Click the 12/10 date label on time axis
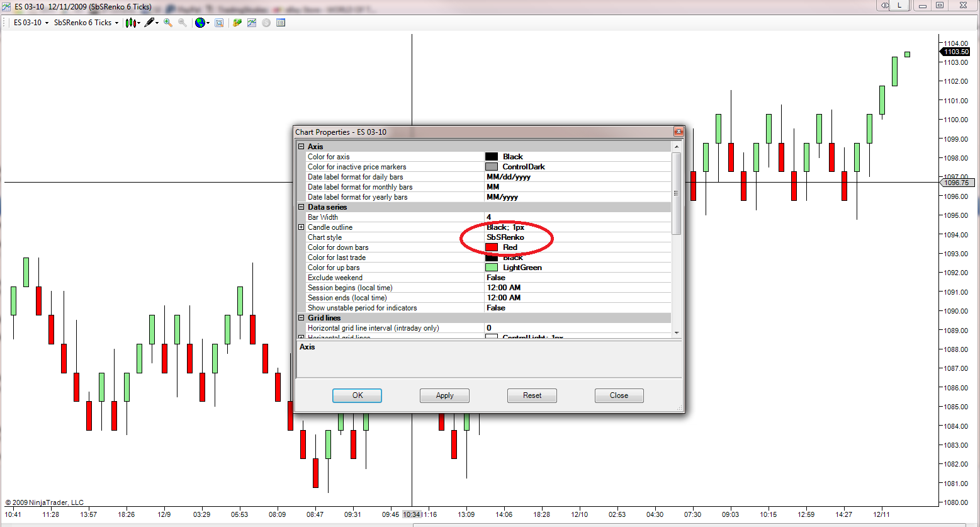This screenshot has width=980, height=527. (579, 514)
